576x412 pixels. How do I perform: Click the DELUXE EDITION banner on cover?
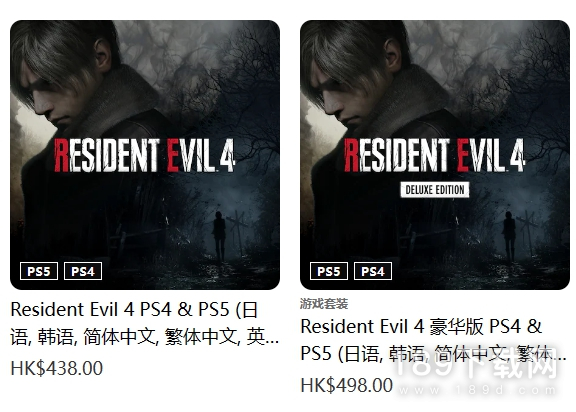pos(435,189)
